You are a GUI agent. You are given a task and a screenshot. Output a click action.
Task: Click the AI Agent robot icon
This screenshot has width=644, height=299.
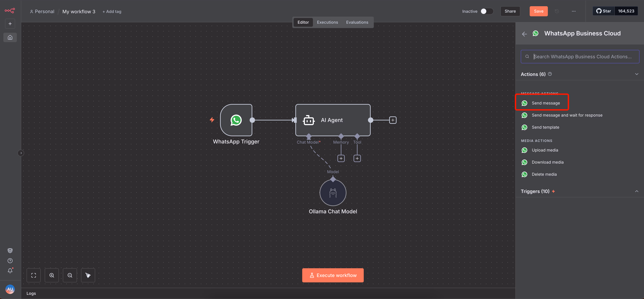308,120
